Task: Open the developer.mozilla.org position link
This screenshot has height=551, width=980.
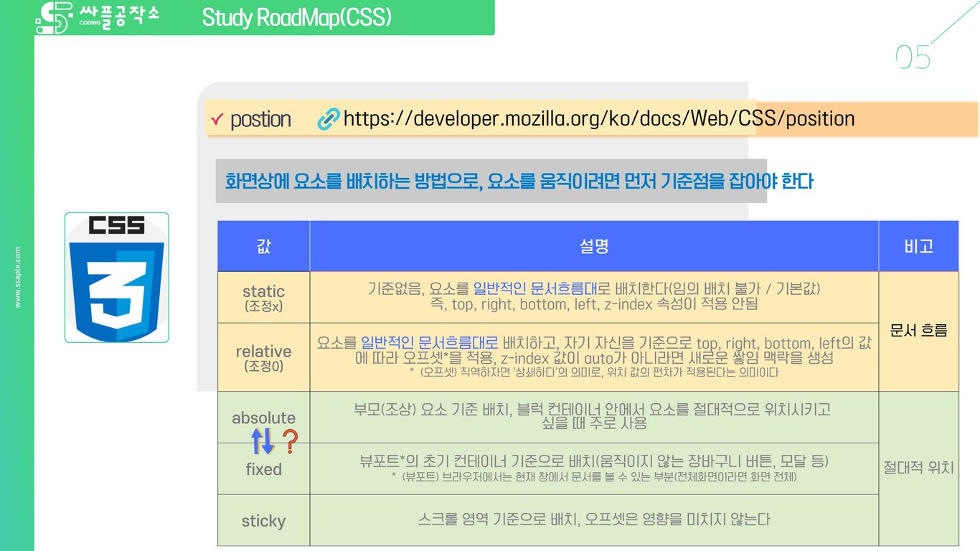Action: (595, 118)
